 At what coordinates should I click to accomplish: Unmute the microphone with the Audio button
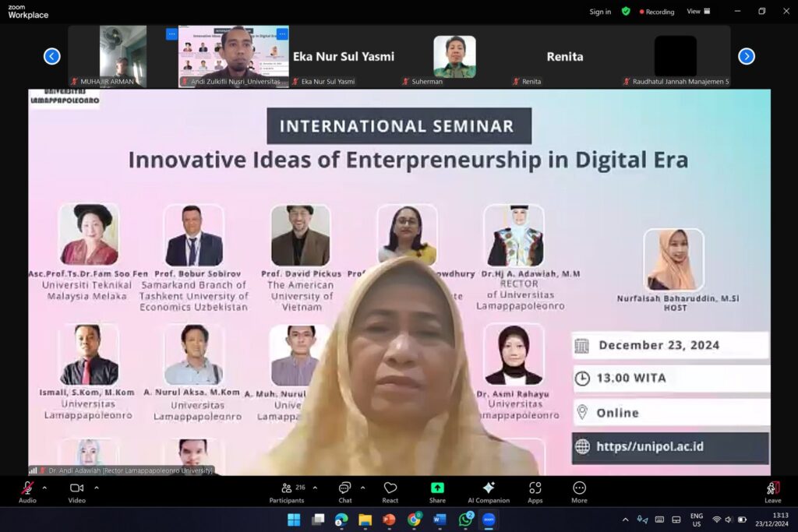27,491
